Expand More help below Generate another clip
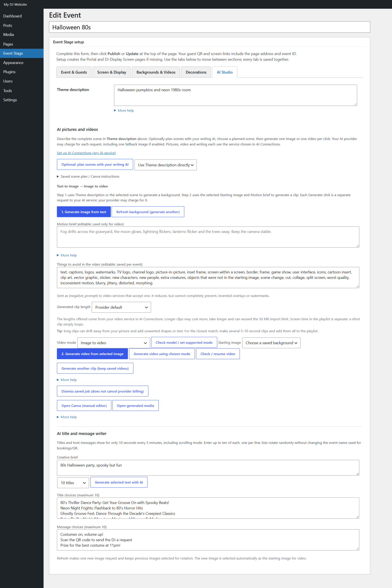This screenshot has width=392, height=588. pyautogui.click(x=67, y=380)
